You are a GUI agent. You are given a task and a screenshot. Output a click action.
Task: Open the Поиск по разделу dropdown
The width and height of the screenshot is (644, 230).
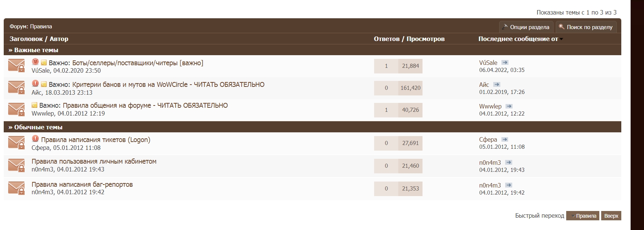click(x=586, y=27)
